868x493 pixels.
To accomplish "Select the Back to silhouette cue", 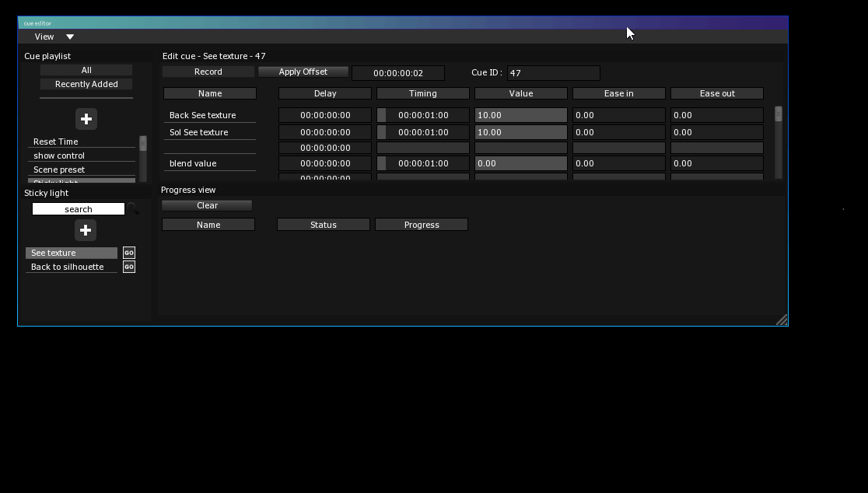I will click(72, 267).
